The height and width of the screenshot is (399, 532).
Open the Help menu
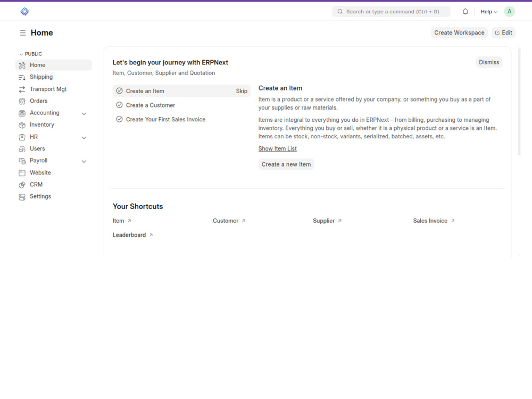pyautogui.click(x=487, y=11)
